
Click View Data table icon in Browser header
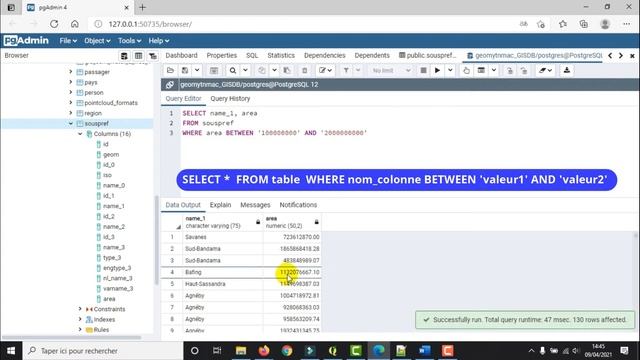(138, 56)
